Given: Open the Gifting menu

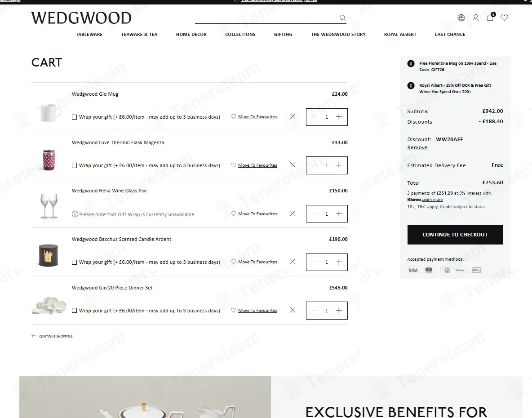Looking at the screenshot, I should tap(283, 34).
